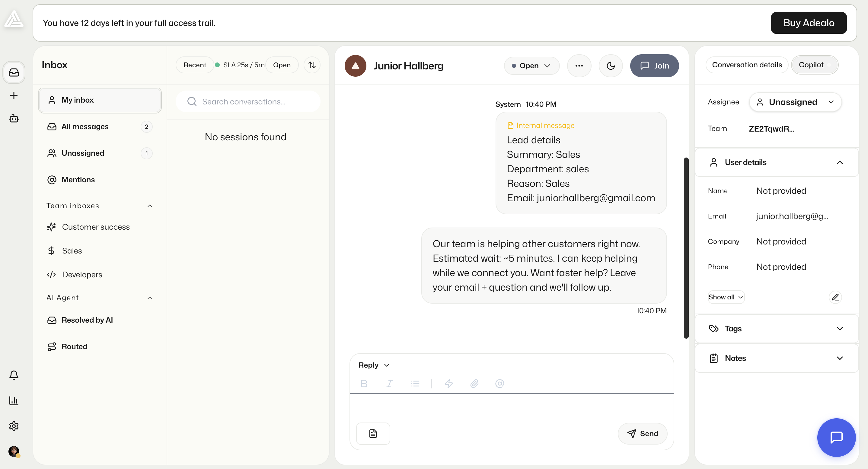868x469 pixels.
Task: Click the Buy Adealo button
Action: coord(809,23)
